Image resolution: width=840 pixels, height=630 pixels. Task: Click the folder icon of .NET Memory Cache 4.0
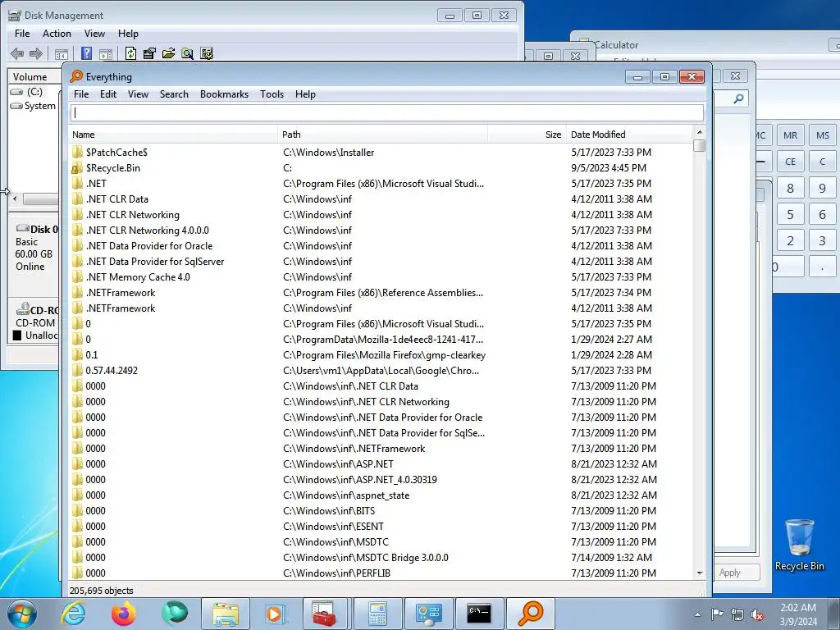point(77,277)
